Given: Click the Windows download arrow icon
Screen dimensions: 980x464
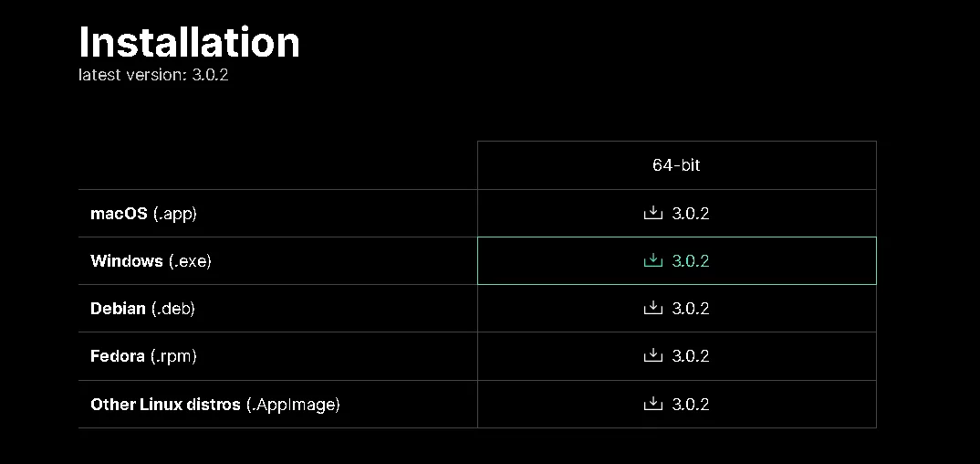Looking at the screenshot, I should click(652, 260).
